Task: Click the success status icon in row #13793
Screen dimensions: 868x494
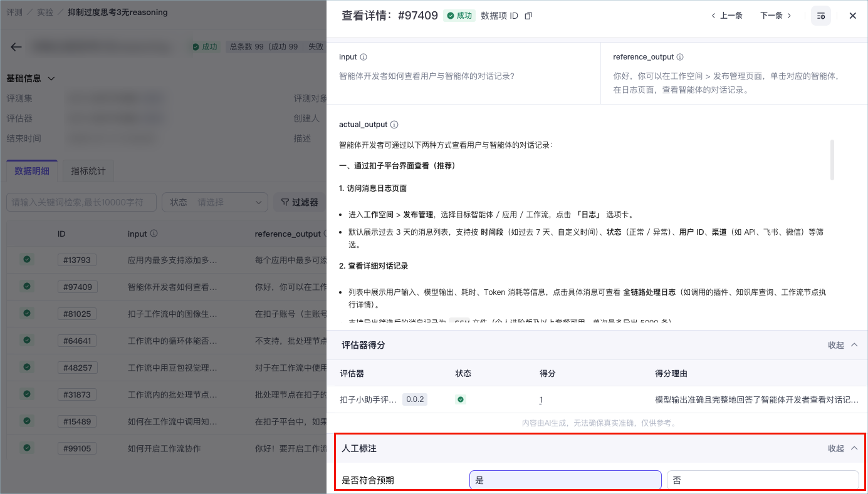Action: [27, 259]
